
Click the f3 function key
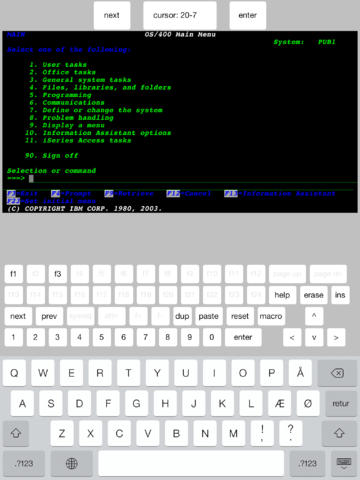pyautogui.click(x=58, y=274)
